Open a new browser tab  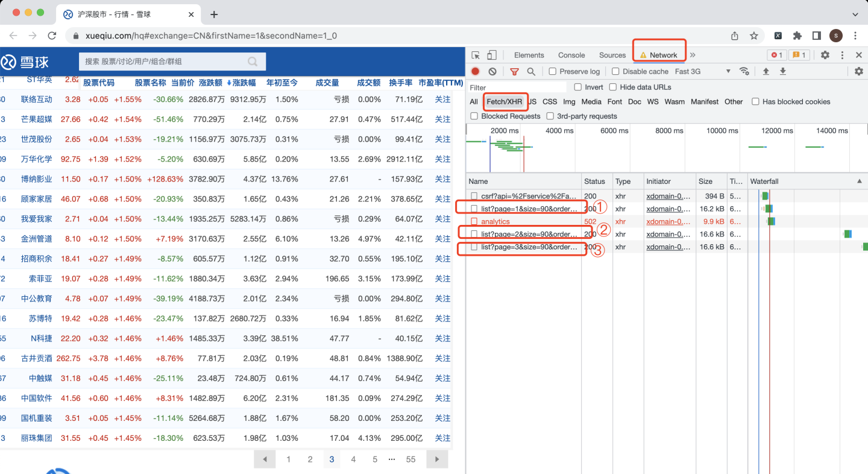point(214,14)
